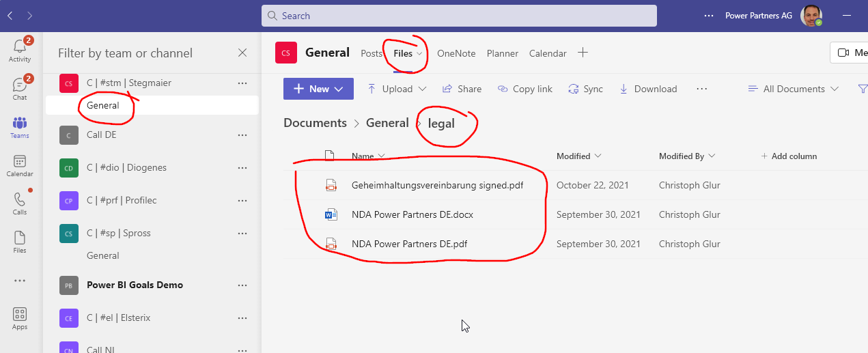Go to General breadcrumb folder

[x=387, y=123]
